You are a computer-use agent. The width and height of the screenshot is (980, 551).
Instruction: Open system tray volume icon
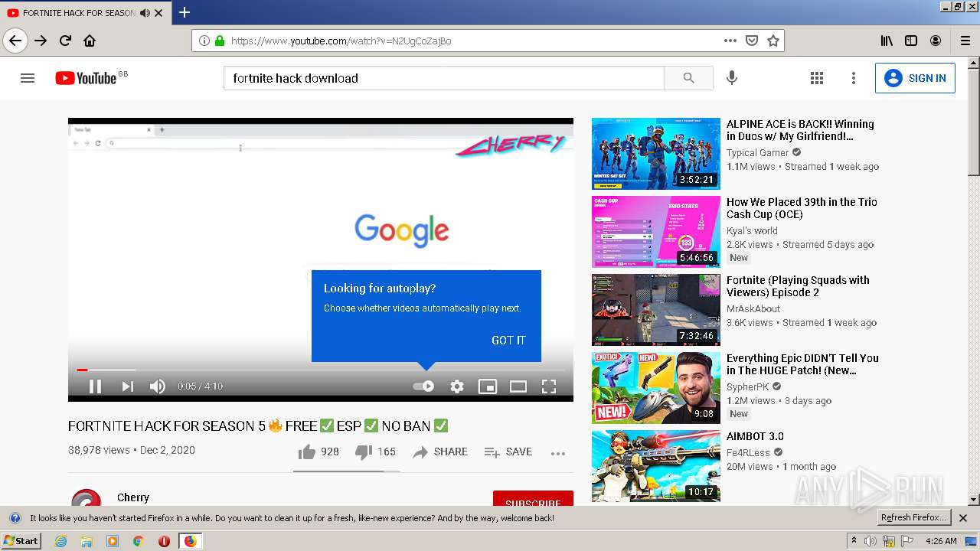(870, 541)
